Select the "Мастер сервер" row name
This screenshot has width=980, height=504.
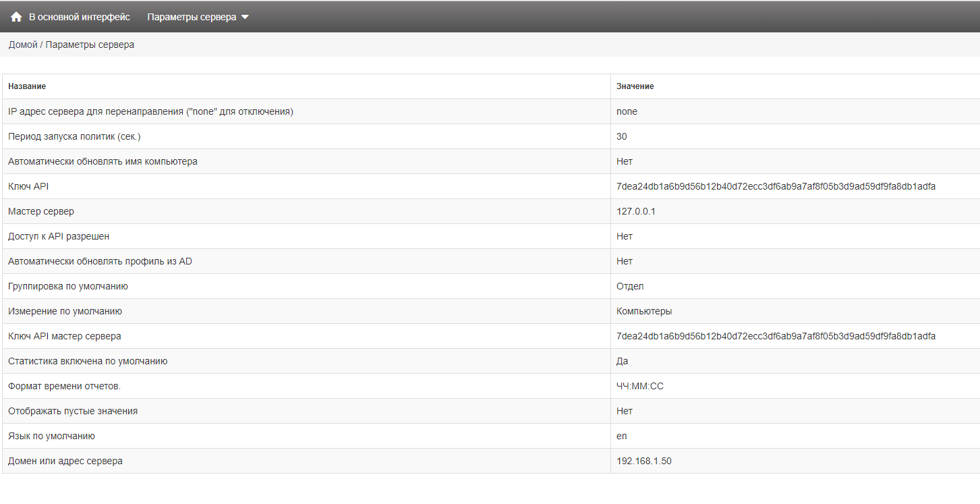[x=41, y=211]
